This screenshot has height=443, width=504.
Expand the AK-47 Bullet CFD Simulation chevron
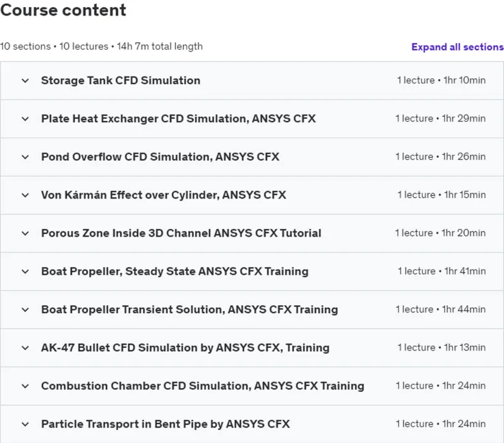(x=25, y=348)
